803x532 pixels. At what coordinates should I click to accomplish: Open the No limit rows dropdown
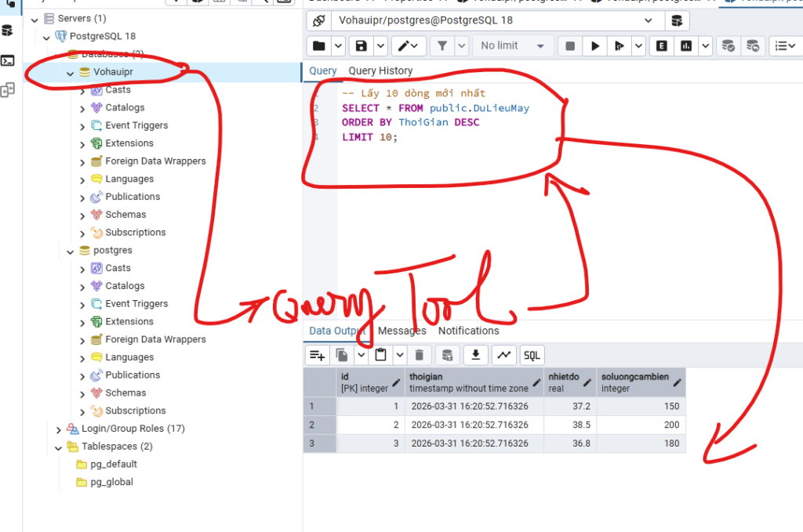(x=512, y=46)
